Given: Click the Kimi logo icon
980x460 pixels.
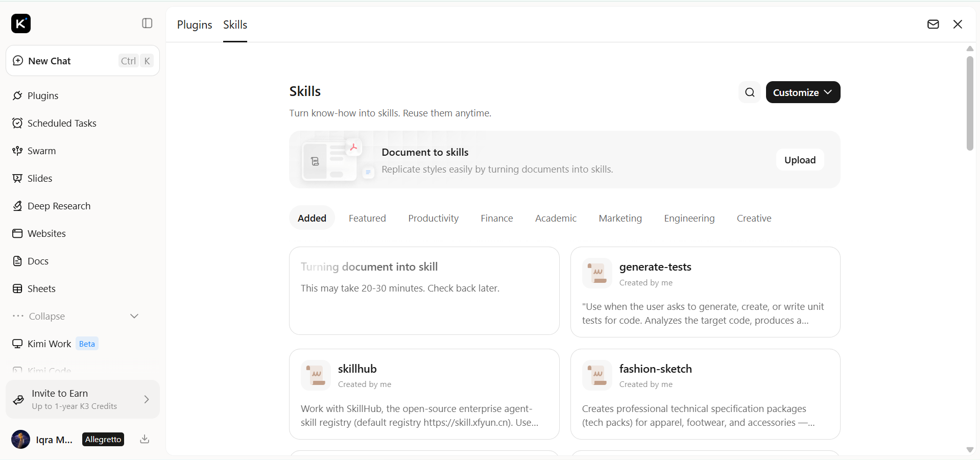Looking at the screenshot, I should coord(21,23).
